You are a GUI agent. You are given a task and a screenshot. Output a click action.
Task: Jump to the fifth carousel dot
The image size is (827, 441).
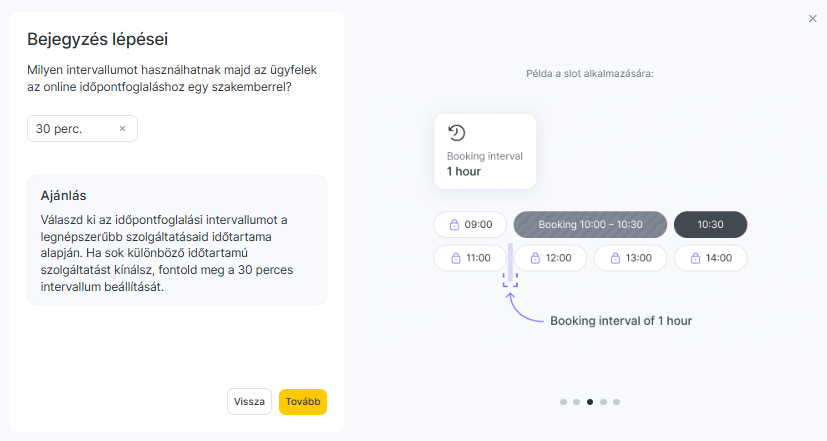[616, 402]
